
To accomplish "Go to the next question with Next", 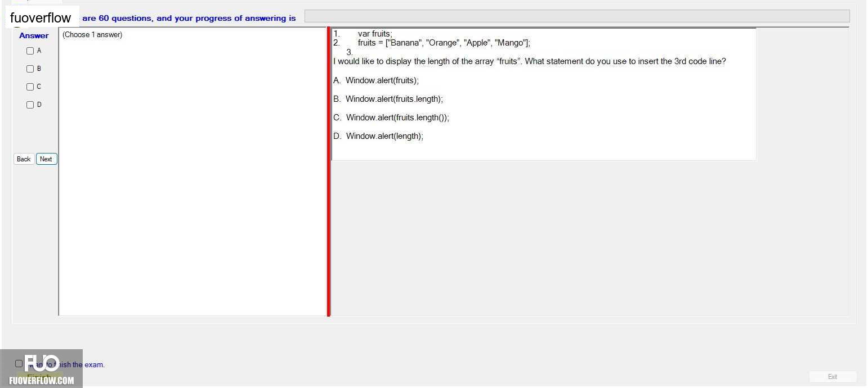I will click(x=47, y=159).
